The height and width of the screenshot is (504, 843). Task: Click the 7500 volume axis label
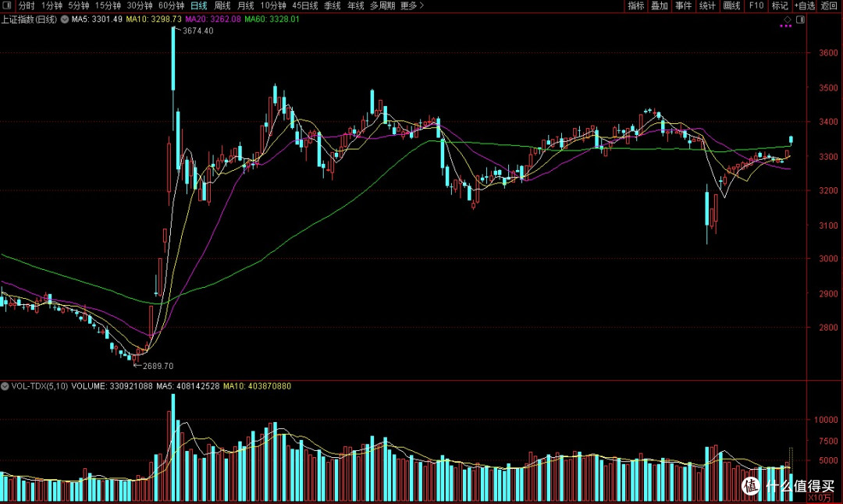pos(828,441)
